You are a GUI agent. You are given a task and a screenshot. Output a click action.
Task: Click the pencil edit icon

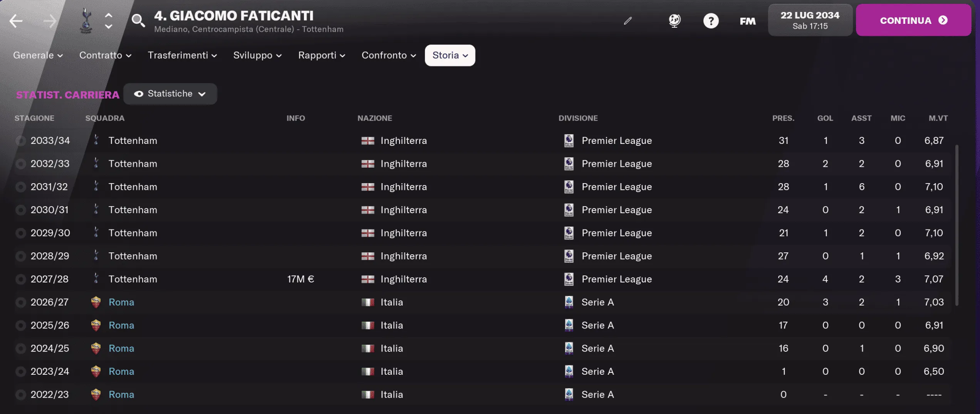(x=628, y=21)
